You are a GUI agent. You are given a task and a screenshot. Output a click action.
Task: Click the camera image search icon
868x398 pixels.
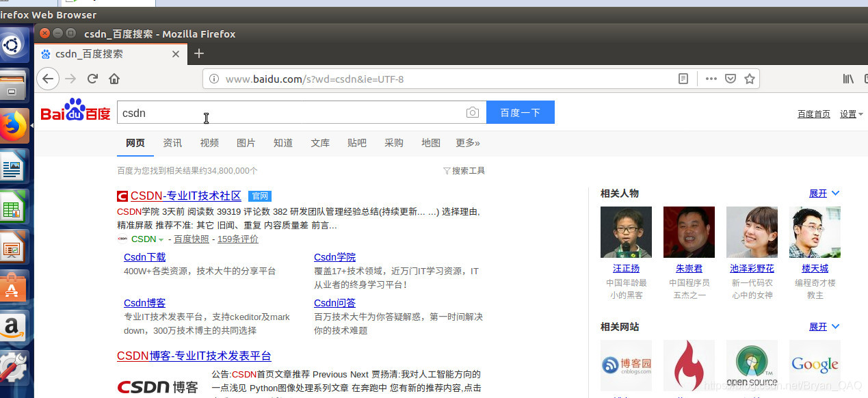point(473,113)
